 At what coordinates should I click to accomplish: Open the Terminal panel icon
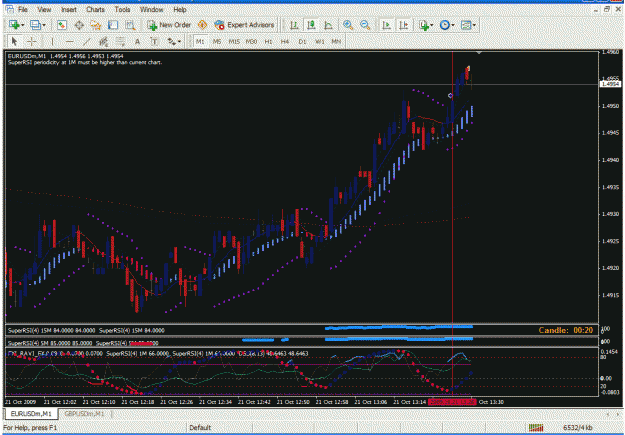tap(113, 25)
